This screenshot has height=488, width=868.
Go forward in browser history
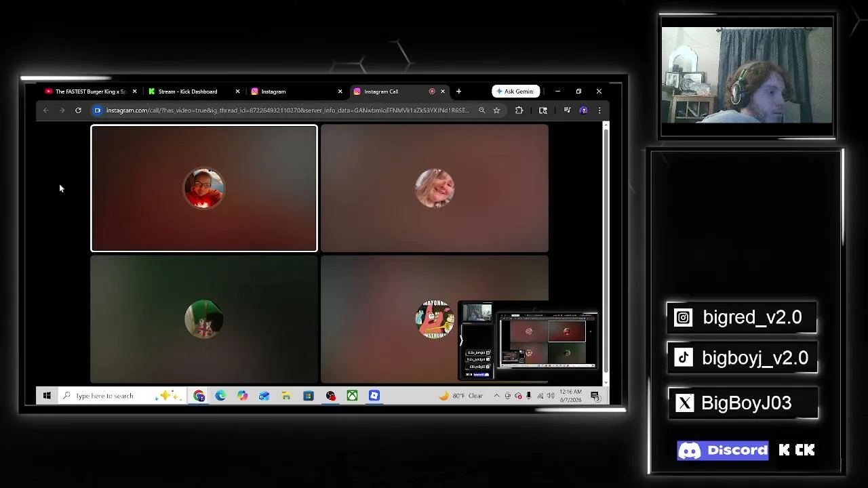[62, 110]
